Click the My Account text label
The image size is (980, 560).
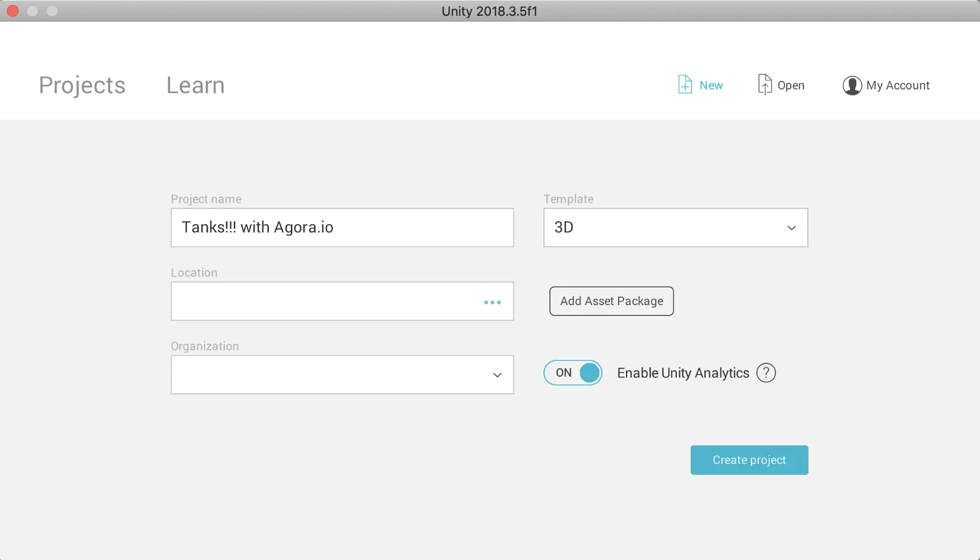point(898,85)
